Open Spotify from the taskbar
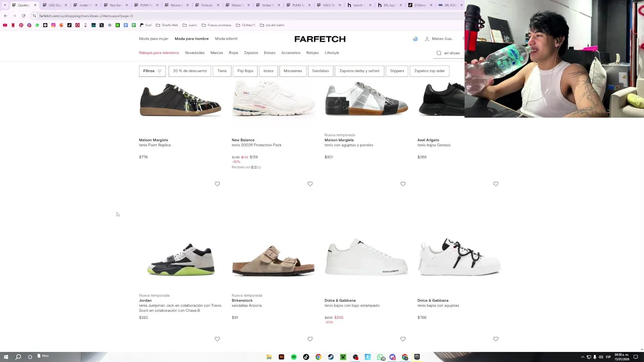 tap(294, 357)
